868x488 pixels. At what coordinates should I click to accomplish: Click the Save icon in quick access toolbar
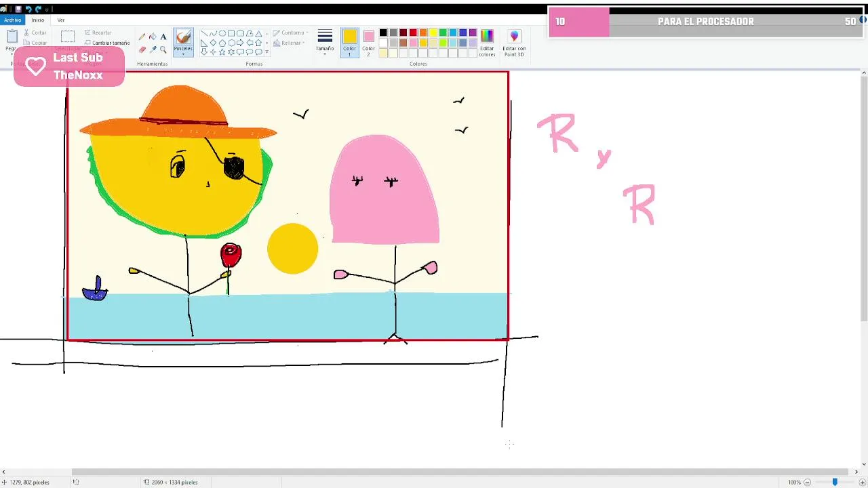pyautogui.click(x=18, y=9)
